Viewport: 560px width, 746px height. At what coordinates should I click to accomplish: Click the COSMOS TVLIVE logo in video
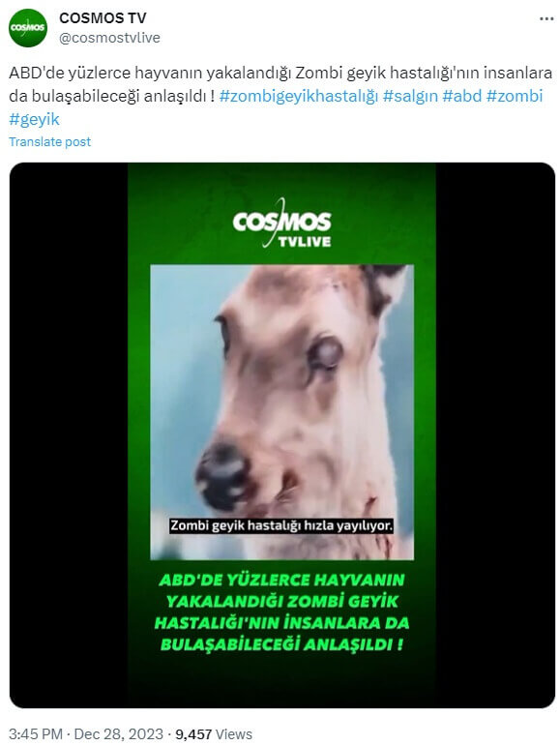pyautogui.click(x=281, y=224)
